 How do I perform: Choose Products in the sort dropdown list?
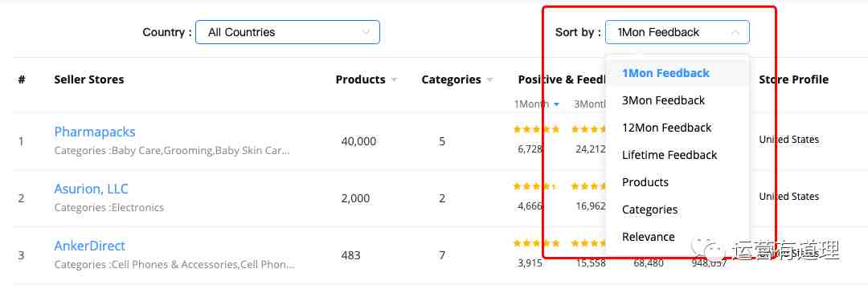point(645,182)
